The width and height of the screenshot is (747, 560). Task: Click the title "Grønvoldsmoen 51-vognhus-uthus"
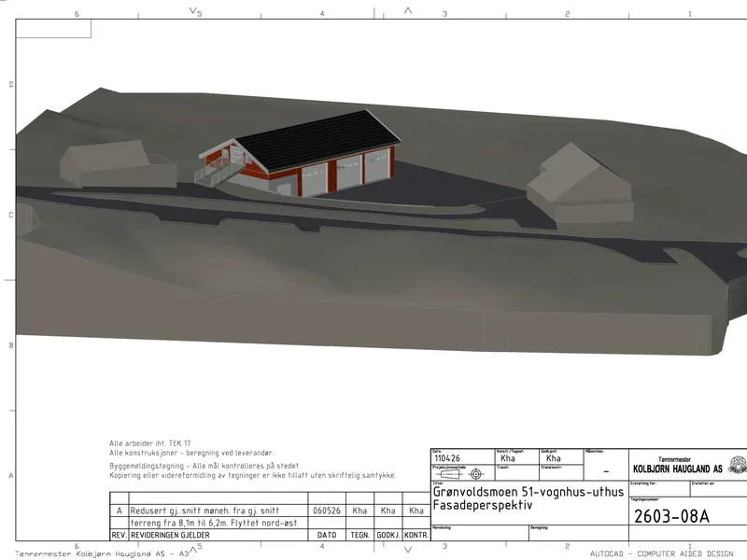528,492
